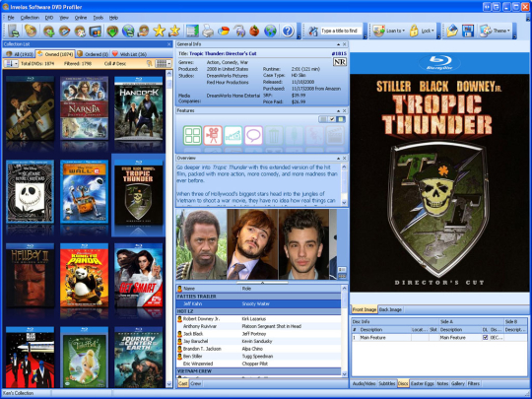
Task: Click the Type a title to find field
Action: [x=341, y=31]
